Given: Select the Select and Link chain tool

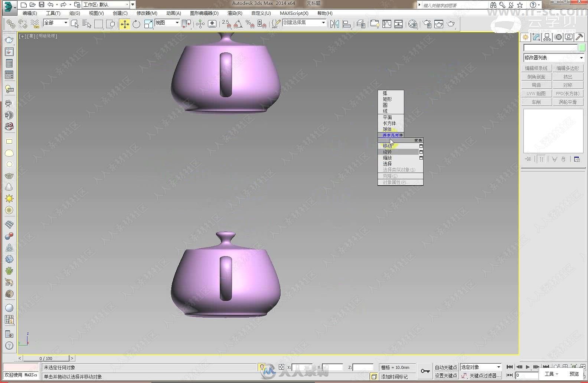Looking at the screenshot, I should click(11, 24).
